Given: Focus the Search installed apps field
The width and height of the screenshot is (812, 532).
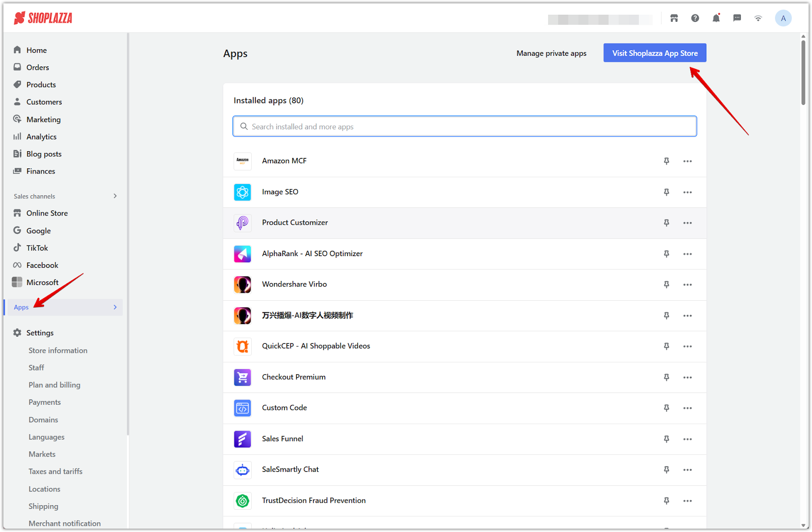Looking at the screenshot, I should pyautogui.click(x=464, y=126).
